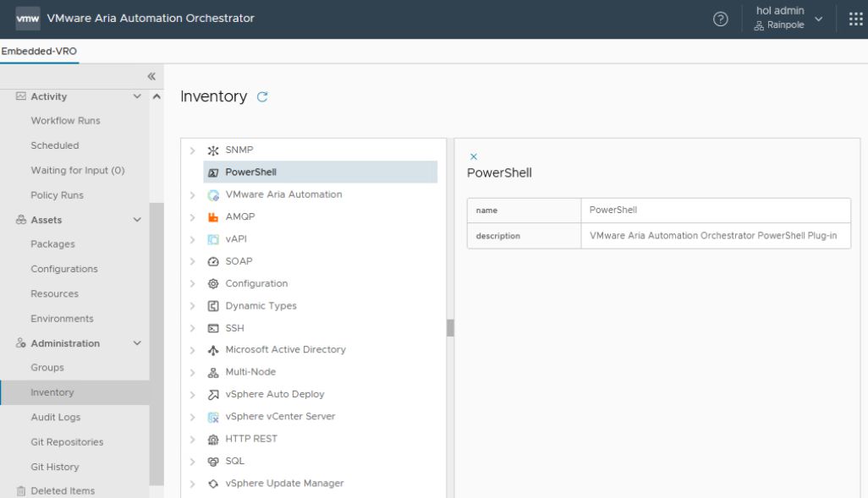Click the SOAP plug-in icon
This screenshot has height=498, width=868.
(x=213, y=261)
